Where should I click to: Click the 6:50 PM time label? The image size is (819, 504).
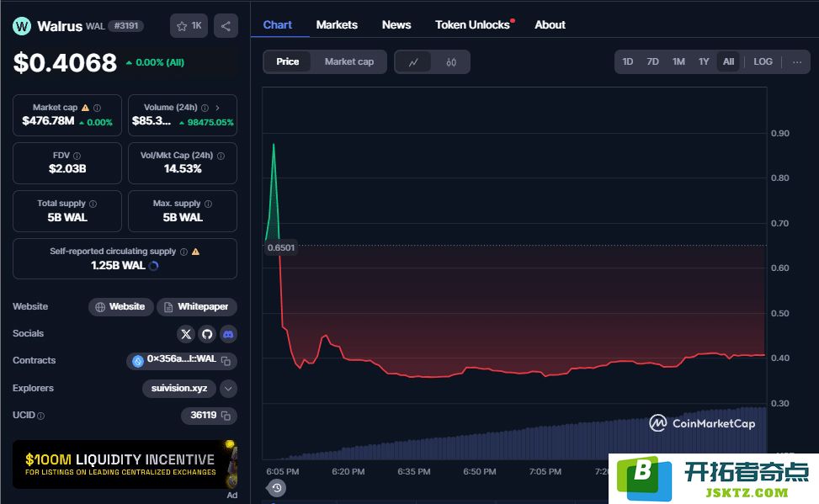click(480, 472)
